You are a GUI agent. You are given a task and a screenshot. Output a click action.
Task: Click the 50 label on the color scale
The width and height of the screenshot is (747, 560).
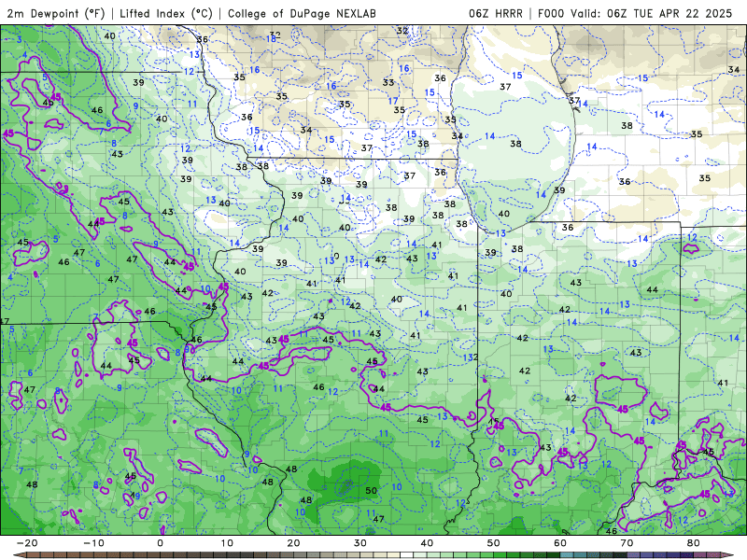494,543
